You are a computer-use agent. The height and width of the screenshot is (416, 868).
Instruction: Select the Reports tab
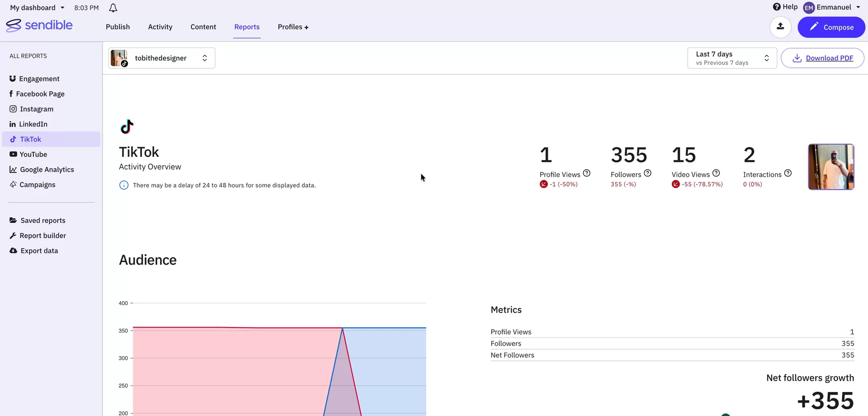tap(247, 27)
